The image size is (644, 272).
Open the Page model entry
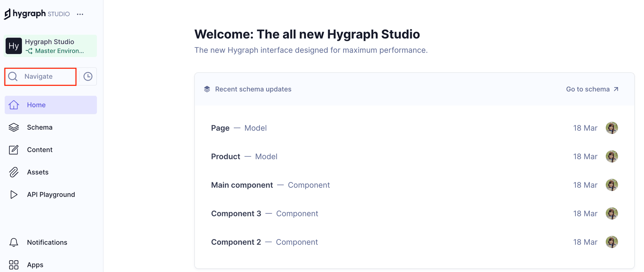tap(414, 128)
